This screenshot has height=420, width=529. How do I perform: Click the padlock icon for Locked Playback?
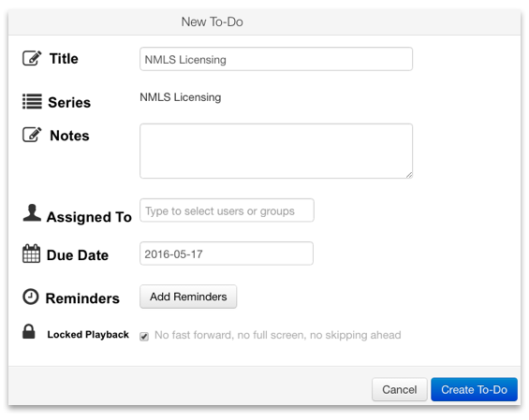coord(29,331)
